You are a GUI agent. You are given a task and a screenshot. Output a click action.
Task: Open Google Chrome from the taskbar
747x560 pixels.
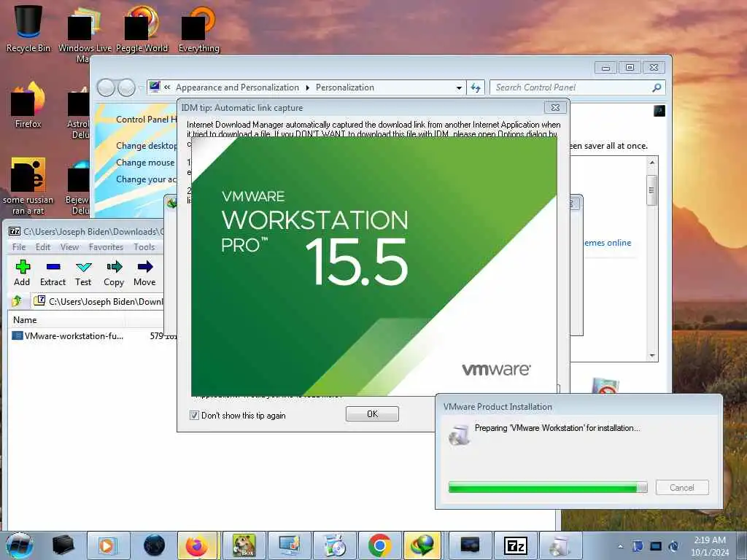379,545
